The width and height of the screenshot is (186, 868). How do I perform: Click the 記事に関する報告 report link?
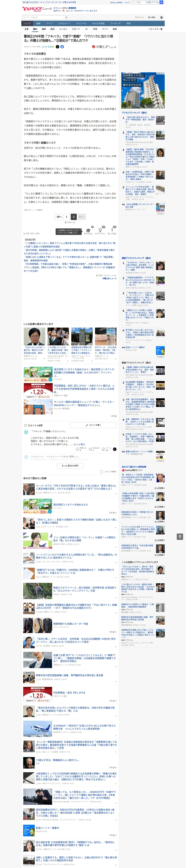(32, 233)
